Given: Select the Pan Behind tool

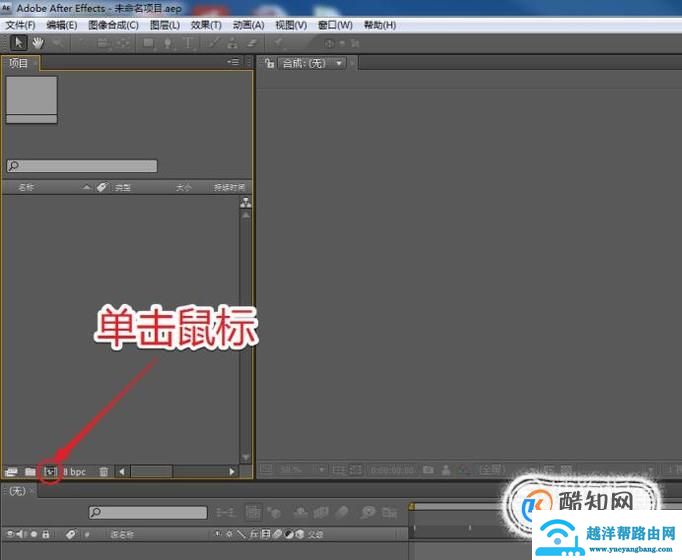Looking at the screenshot, I should tap(124, 43).
